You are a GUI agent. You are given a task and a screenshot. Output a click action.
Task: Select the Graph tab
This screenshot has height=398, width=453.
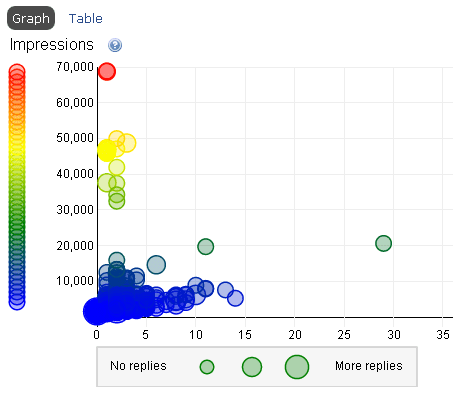[x=31, y=18]
